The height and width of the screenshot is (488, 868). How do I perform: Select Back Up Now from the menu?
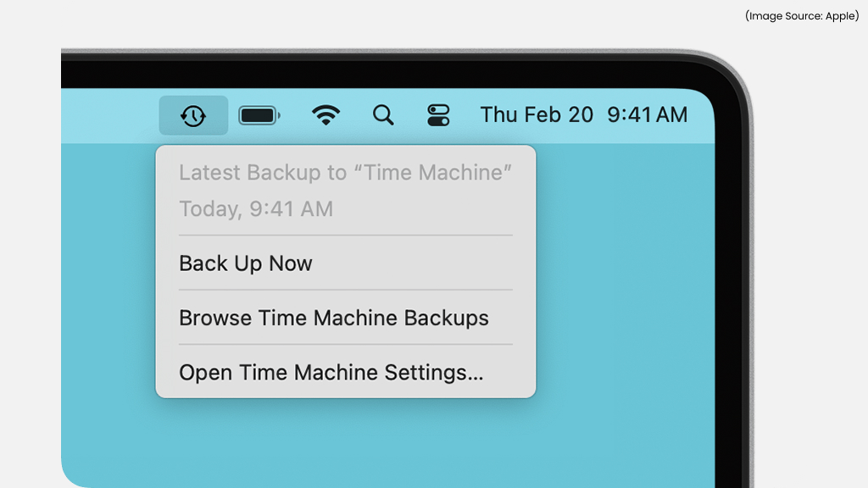point(245,263)
